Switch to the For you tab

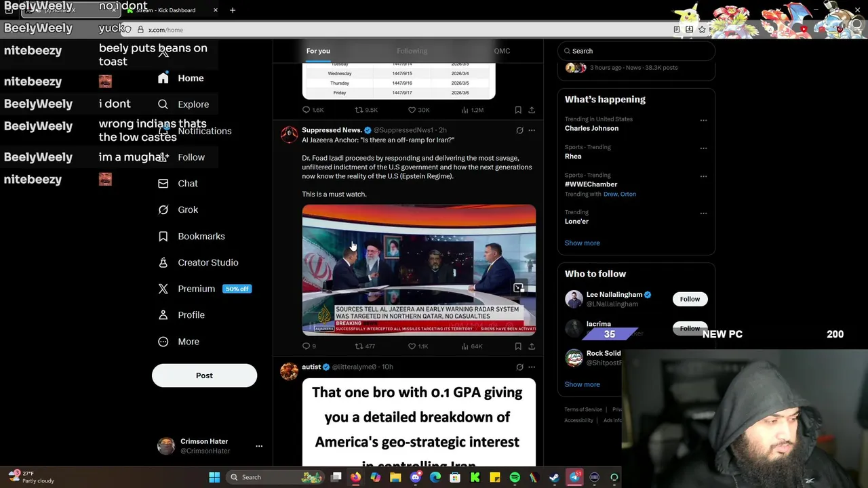pyautogui.click(x=318, y=51)
